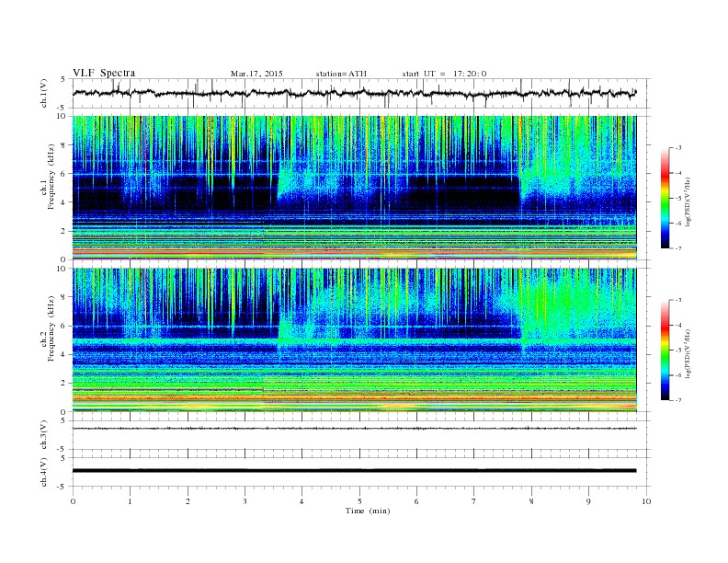Click the "ch.3(V)" axis label
728x563 pixels.
click(x=44, y=435)
